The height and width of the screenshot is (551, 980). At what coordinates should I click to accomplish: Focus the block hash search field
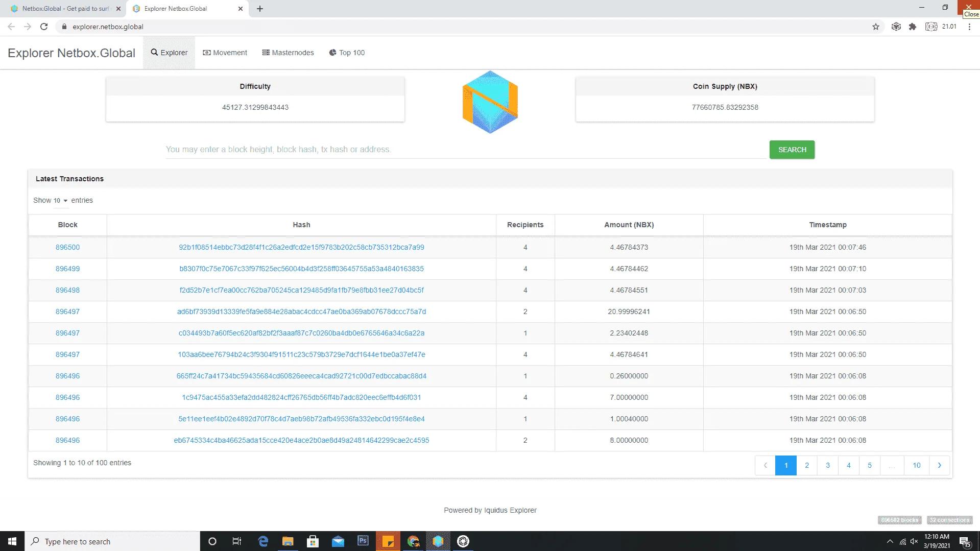(x=466, y=150)
